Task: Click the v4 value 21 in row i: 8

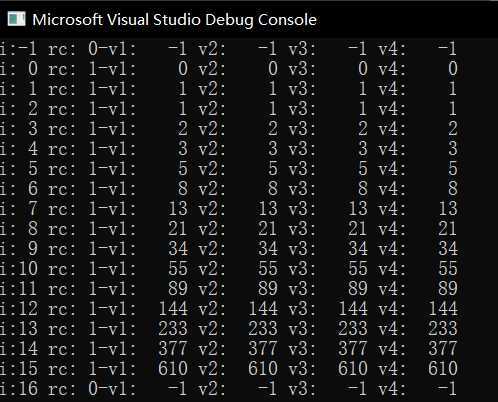Action: point(448,229)
